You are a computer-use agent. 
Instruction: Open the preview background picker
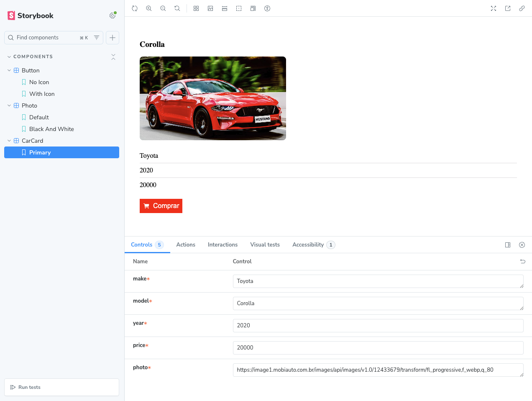(210, 8)
